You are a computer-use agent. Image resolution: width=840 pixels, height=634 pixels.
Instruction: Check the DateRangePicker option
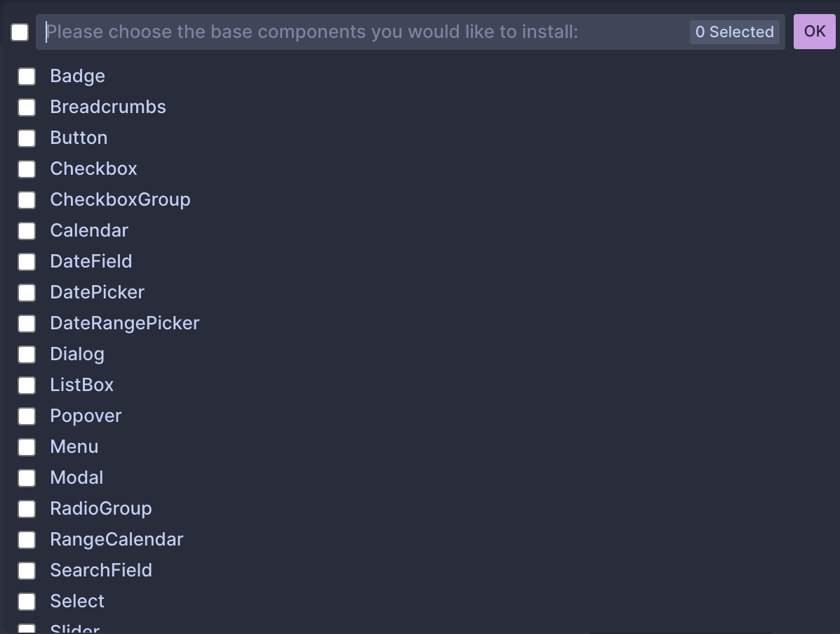27,324
